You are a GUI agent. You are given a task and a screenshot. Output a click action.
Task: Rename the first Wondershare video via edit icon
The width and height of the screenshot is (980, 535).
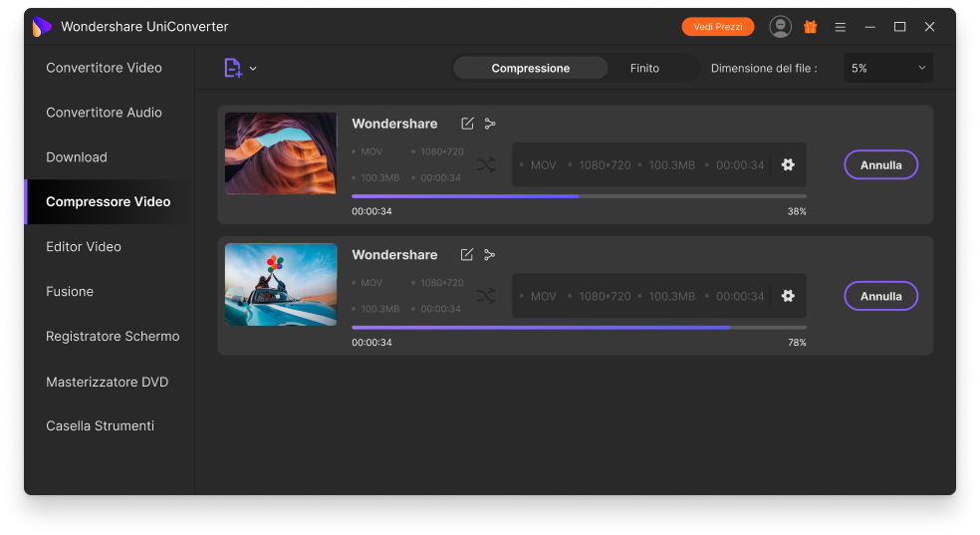[467, 124]
